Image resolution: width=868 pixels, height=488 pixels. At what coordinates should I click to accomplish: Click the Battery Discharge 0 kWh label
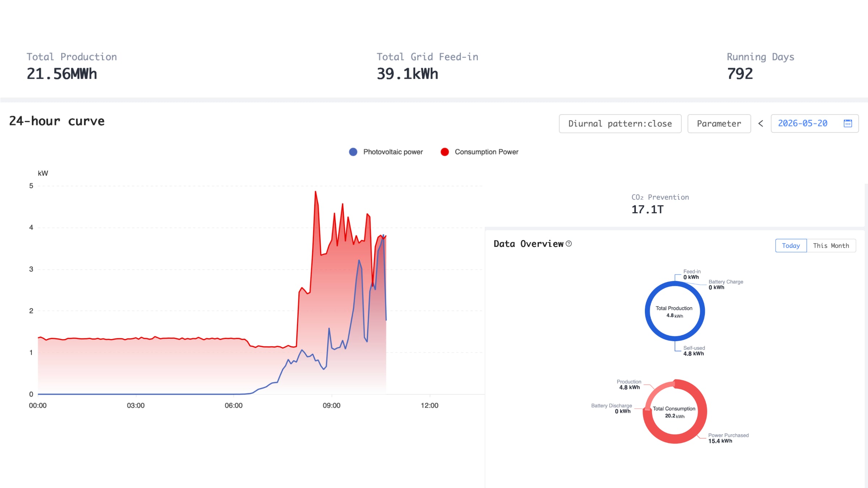pos(612,408)
